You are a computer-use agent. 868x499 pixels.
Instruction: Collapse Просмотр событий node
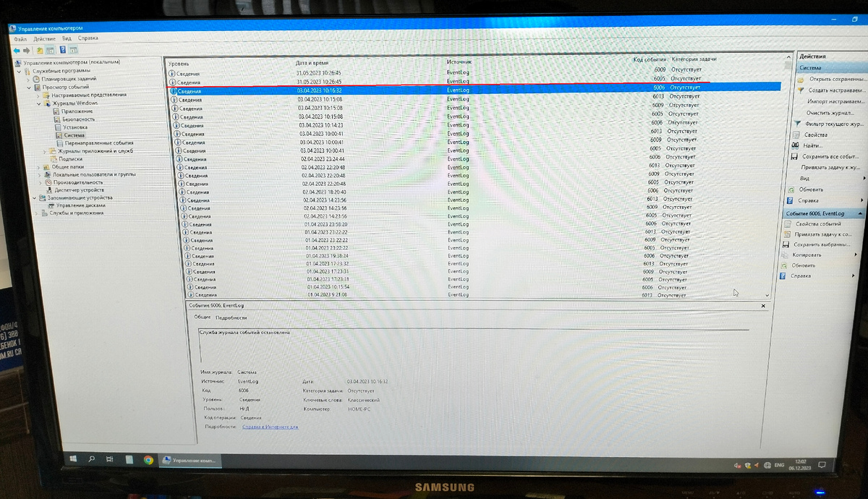[30, 87]
